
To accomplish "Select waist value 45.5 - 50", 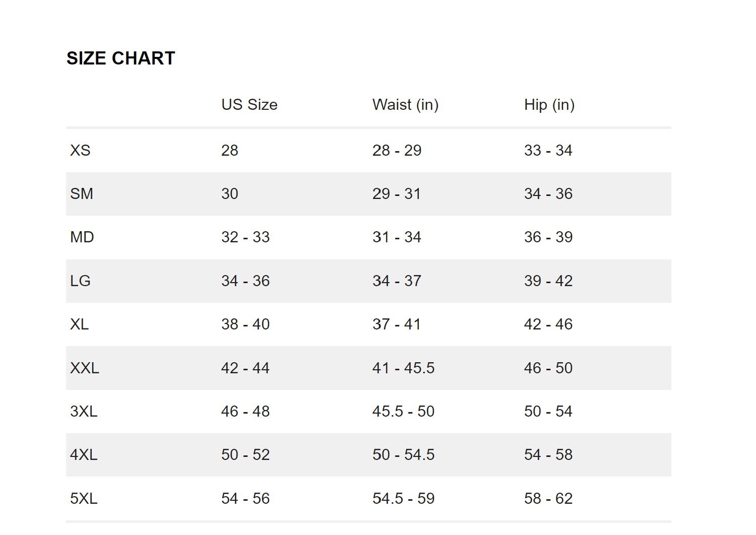I will pos(403,411).
